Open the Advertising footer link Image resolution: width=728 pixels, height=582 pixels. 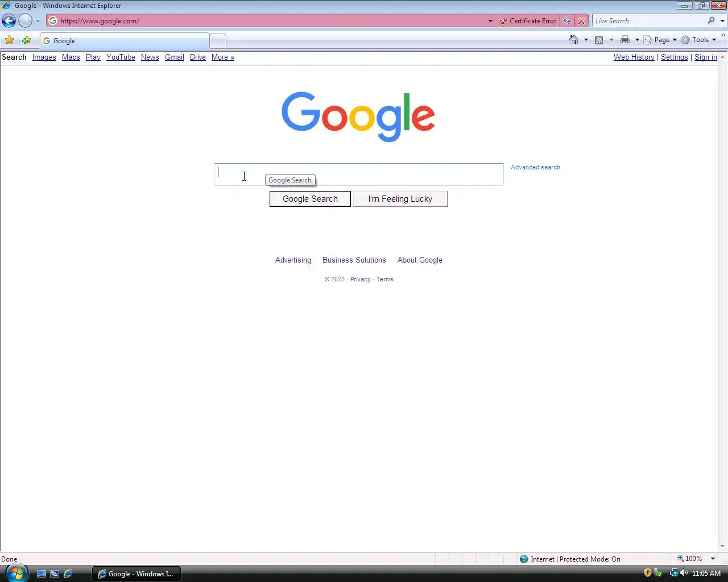(293, 260)
